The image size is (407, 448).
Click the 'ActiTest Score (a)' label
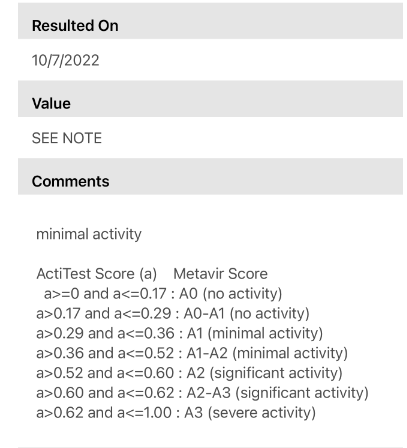(97, 274)
